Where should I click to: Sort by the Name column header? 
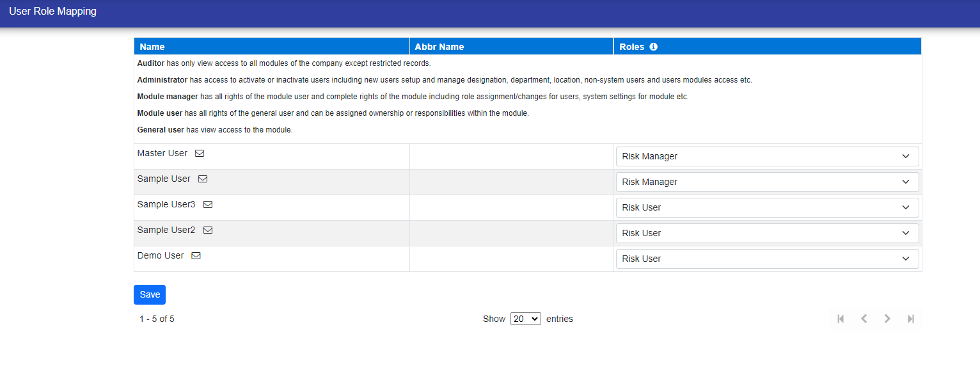point(152,47)
